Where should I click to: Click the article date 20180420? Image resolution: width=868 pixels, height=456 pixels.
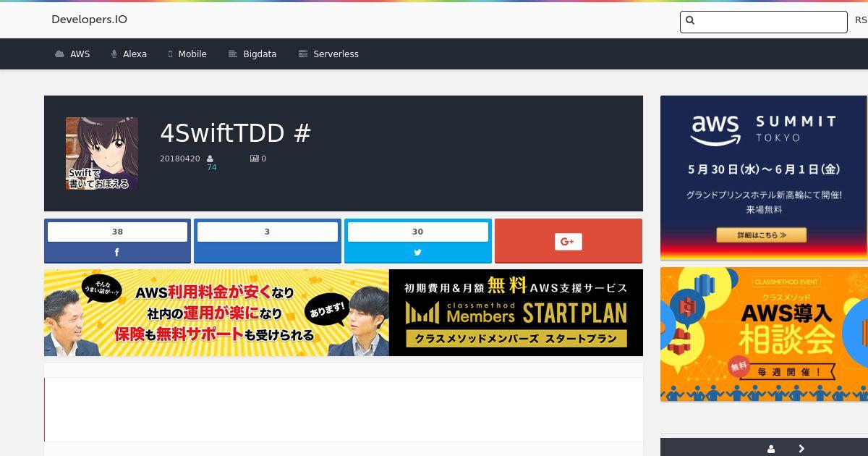click(x=180, y=159)
